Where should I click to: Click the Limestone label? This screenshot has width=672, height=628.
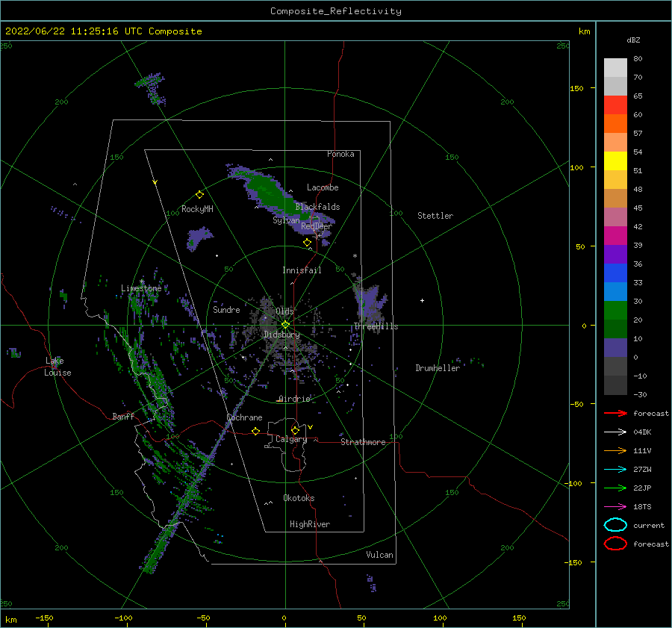pos(141,288)
